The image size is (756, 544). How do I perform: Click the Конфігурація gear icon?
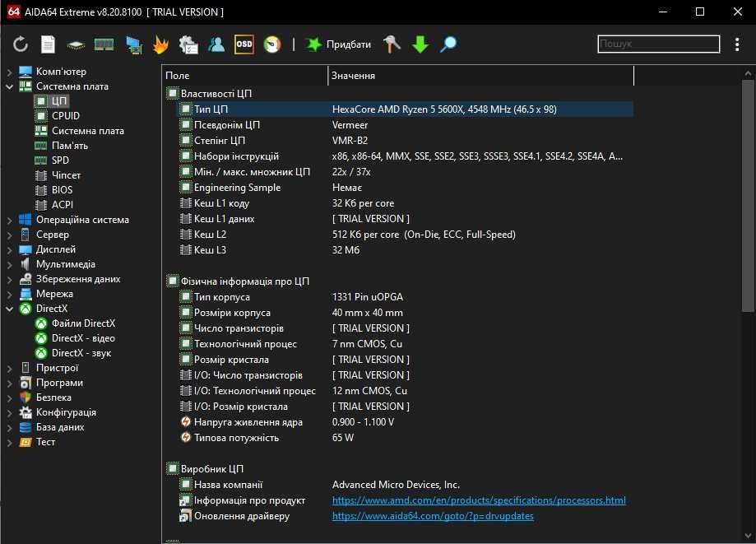click(25, 413)
